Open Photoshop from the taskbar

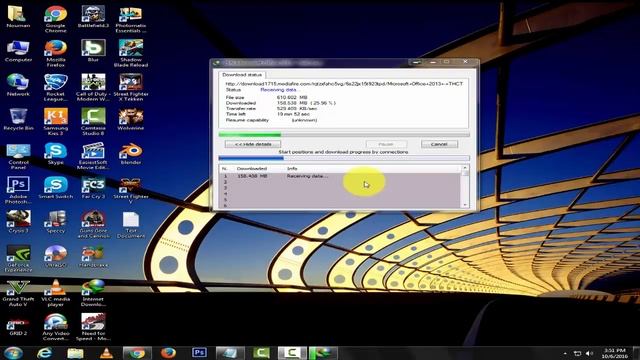[199, 353]
